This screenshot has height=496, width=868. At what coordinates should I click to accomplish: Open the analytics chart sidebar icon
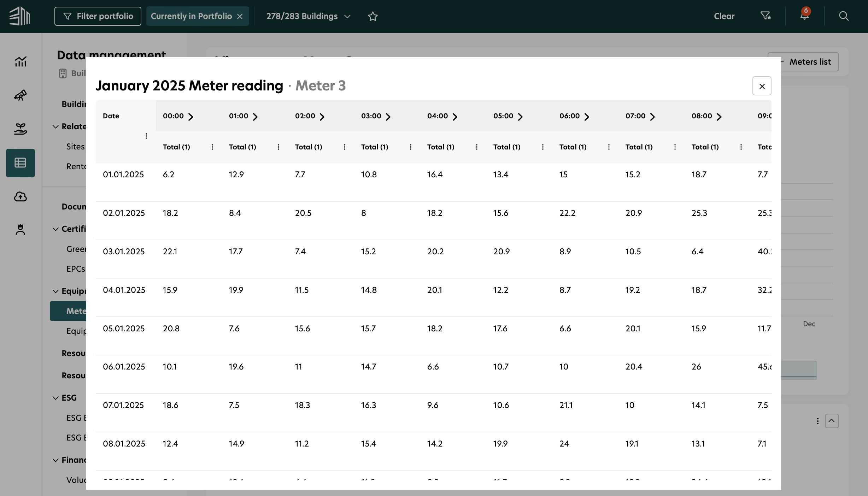(x=20, y=62)
